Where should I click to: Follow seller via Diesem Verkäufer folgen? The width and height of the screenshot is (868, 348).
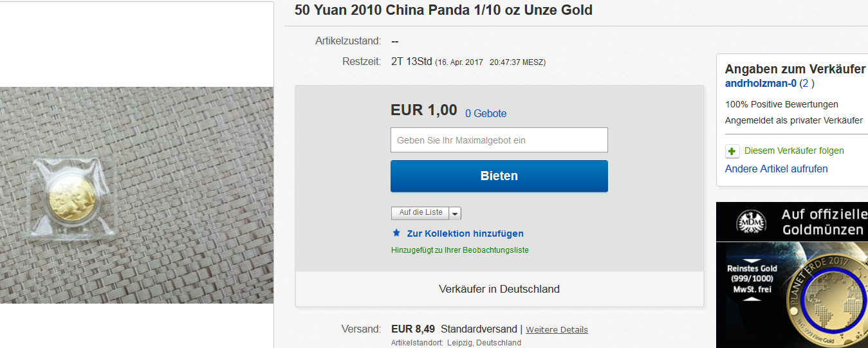[794, 151]
